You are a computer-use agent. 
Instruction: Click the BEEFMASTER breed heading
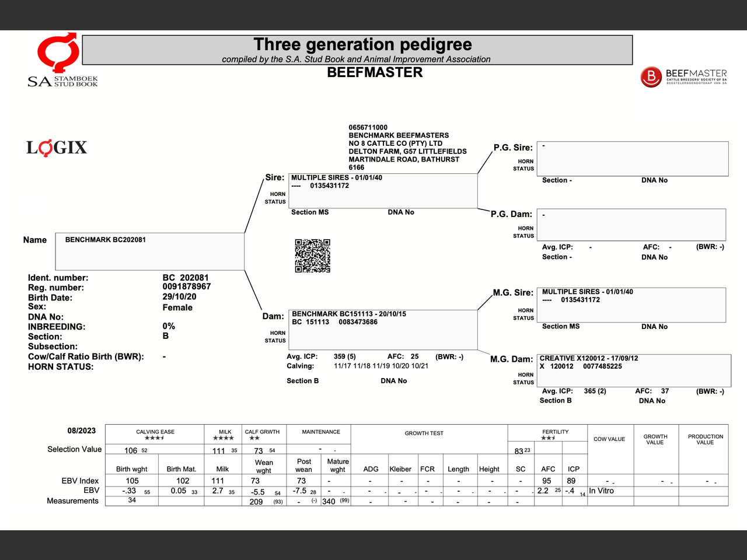(x=375, y=72)
